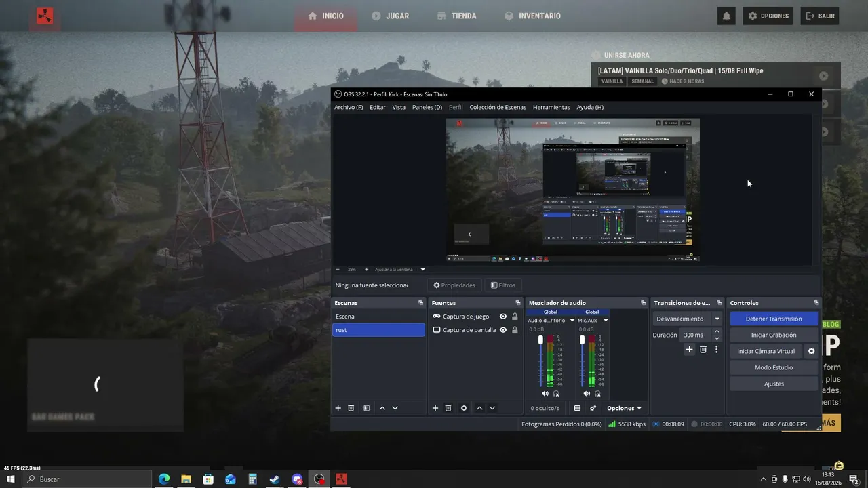Screen dimensions: 868x488
Task: Open the Ayuda menu
Action: click(x=590, y=107)
